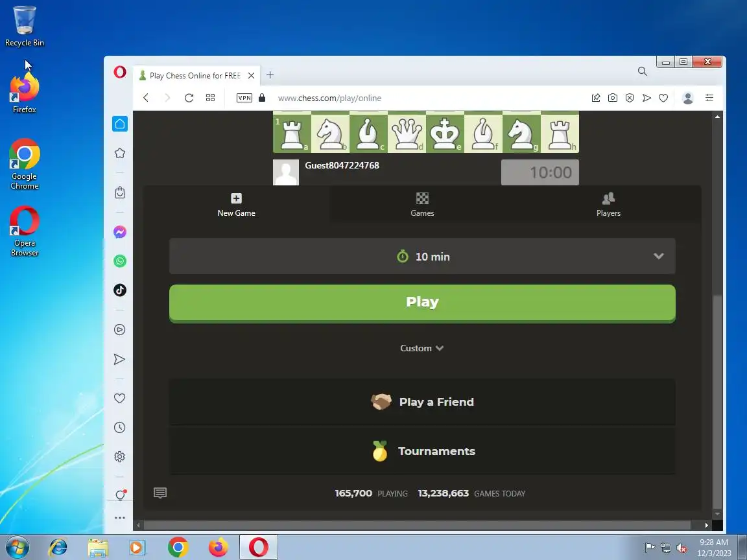Screen dimensions: 747x560
Task: Open Tournaments
Action: tap(423, 451)
